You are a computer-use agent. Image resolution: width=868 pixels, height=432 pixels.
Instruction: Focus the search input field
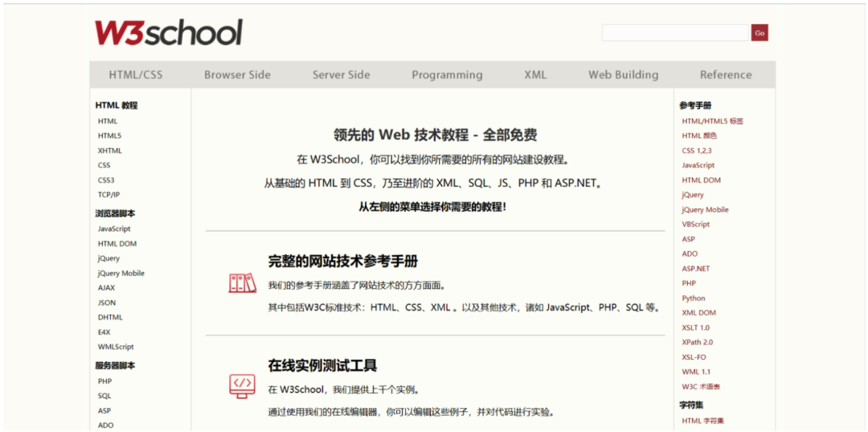(x=675, y=33)
